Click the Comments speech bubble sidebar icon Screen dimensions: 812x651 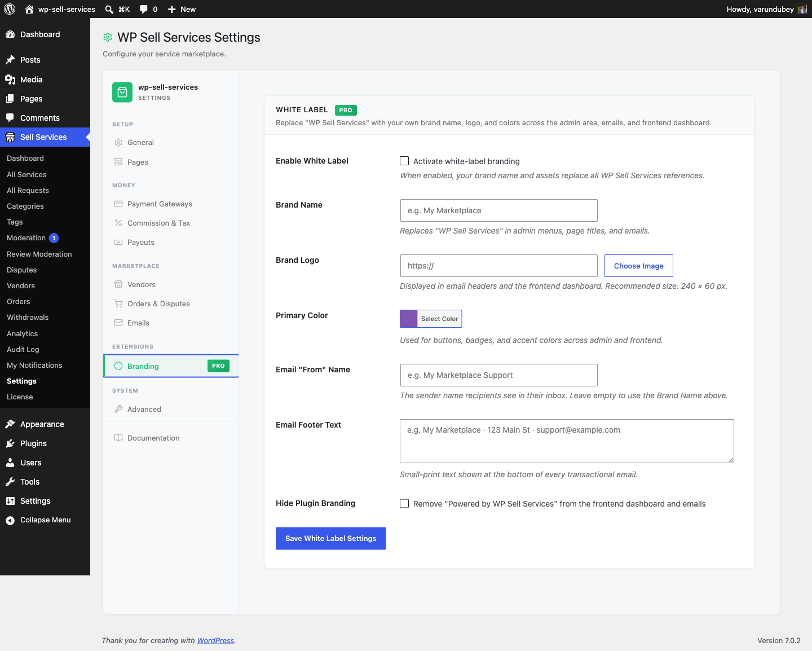click(10, 118)
